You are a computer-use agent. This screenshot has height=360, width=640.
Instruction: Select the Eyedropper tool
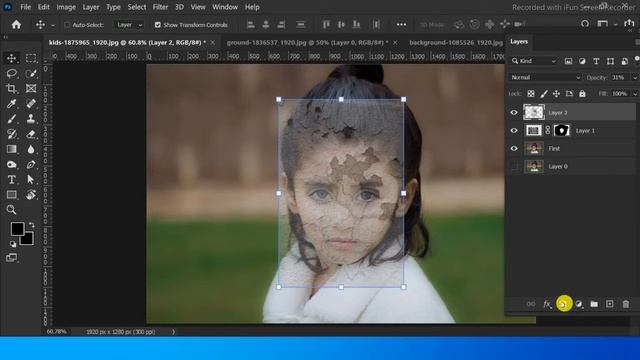[x=11, y=104]
